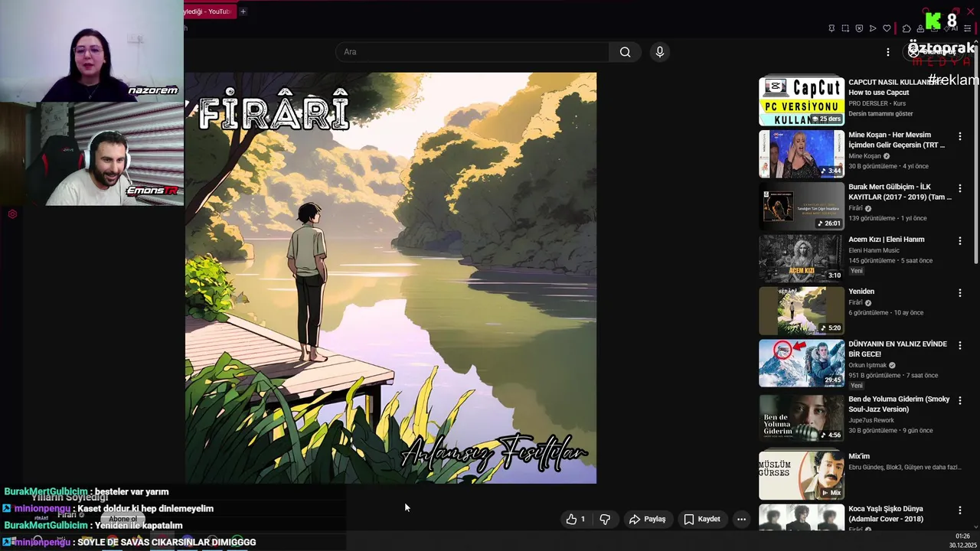Dislike the video with thumbs down
The image size is (980, 551).
[605, 519]
